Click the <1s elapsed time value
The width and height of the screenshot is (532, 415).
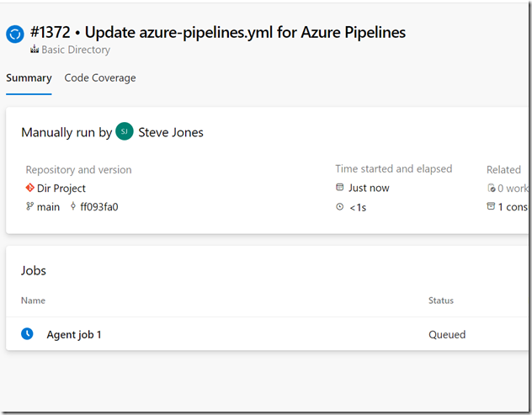pos(358,208)
